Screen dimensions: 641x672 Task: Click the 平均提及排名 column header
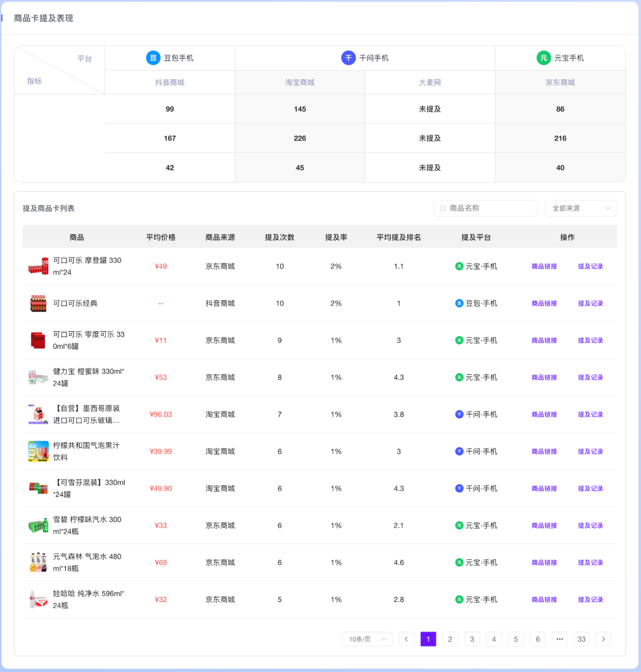pyautogui.click(x=398, y=237)
